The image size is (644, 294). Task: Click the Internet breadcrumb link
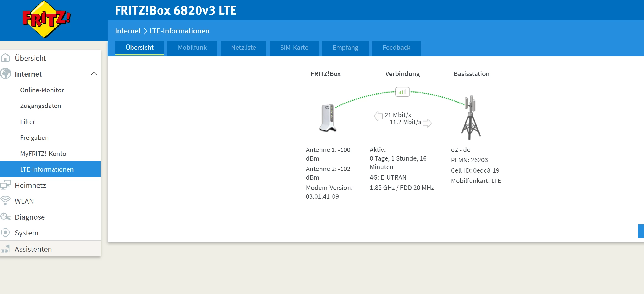point(128,31)
